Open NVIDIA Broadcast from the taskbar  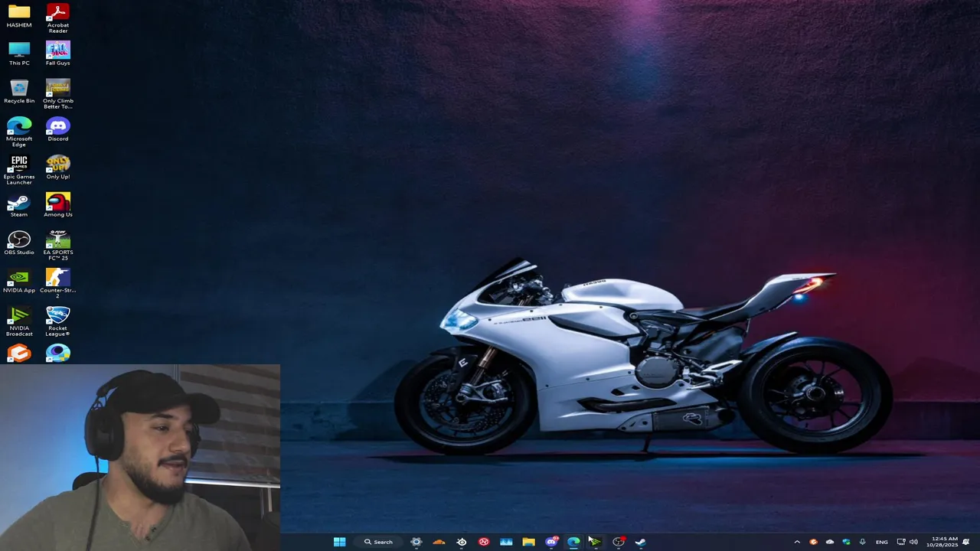tap(595, 542)
